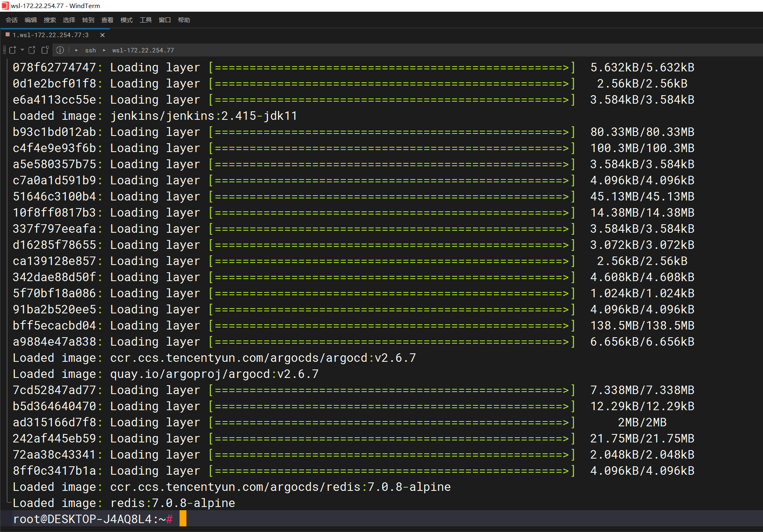
Task: Click layer ID '10f8ff0817b3'
Action: [x=54, y=213]
